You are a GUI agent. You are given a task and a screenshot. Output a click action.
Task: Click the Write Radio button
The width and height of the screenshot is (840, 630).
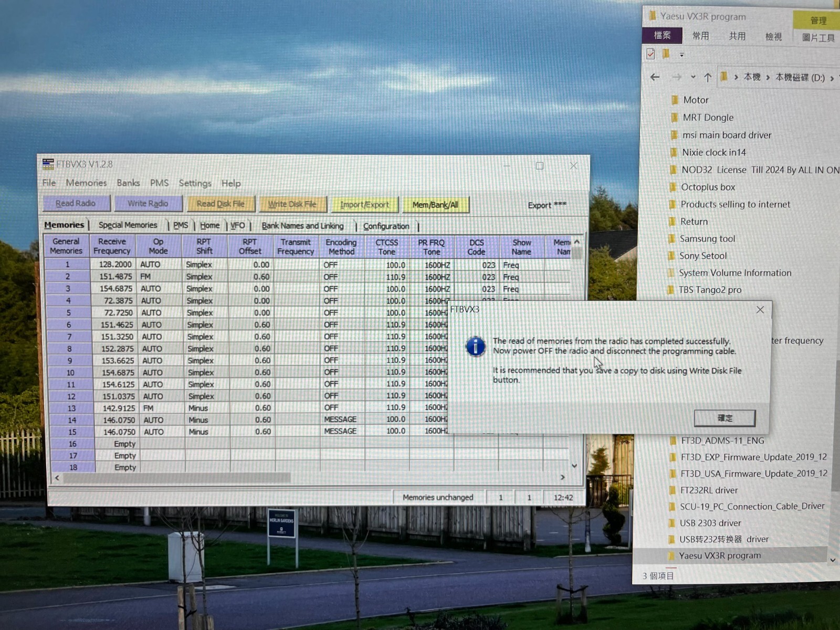(148, 203)
